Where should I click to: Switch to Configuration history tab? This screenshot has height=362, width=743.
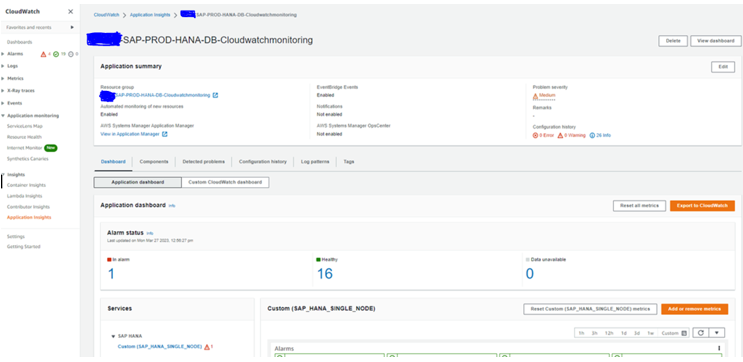click(263, 162)
